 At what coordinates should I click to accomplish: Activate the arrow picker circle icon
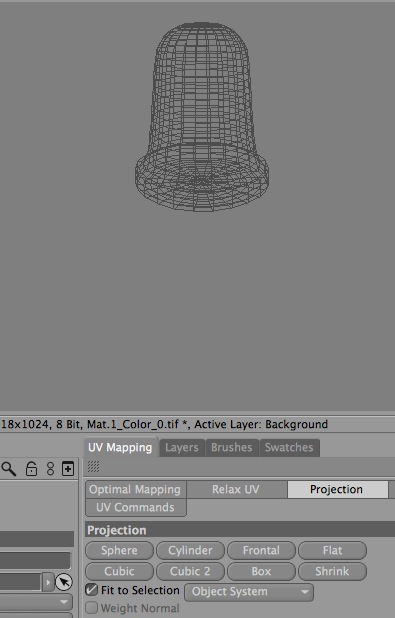coord(64,582)
